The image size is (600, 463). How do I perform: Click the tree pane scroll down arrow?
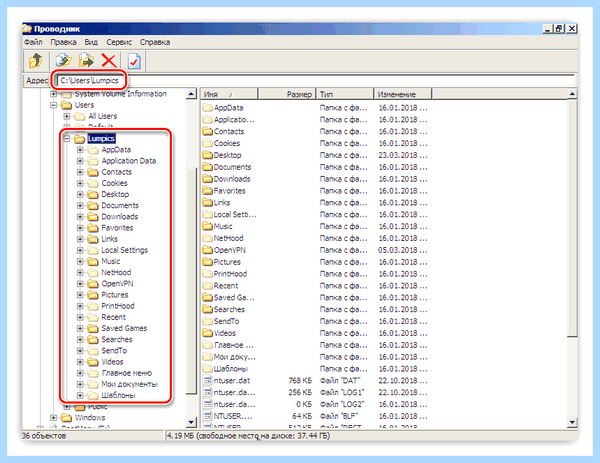tap(191, 422)
